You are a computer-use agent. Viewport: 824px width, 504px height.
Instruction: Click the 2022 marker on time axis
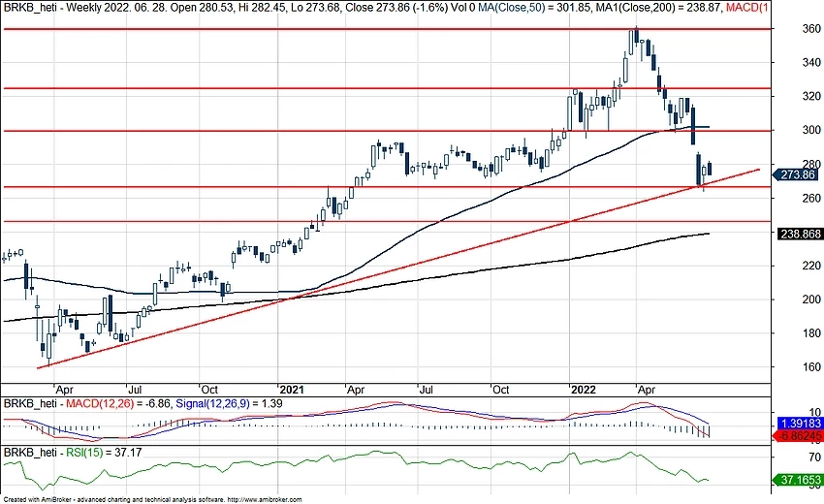tap(583, 388)
